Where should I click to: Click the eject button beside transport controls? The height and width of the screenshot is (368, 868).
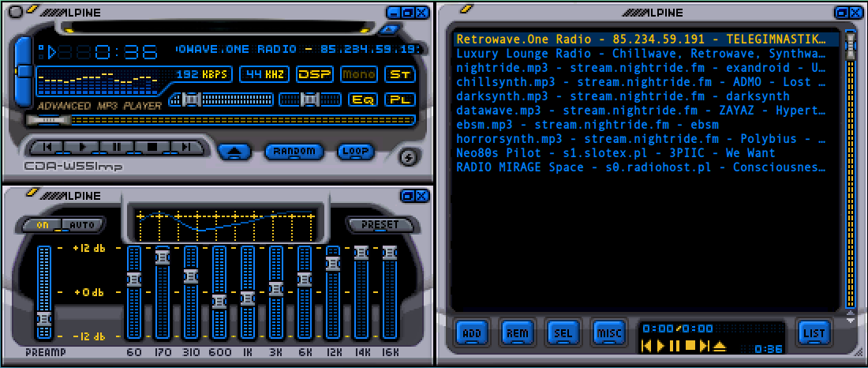pos(235,152)
